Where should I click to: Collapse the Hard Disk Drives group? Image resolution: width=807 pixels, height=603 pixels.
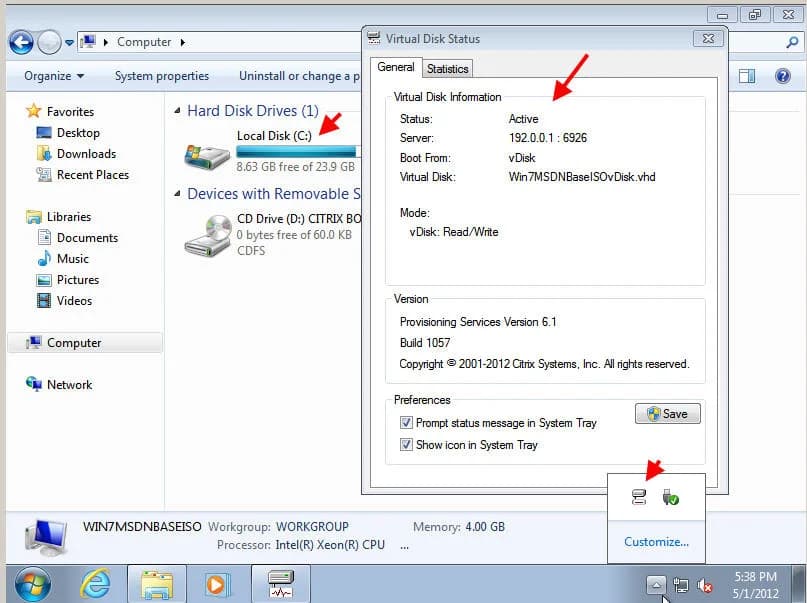(177, 111)
